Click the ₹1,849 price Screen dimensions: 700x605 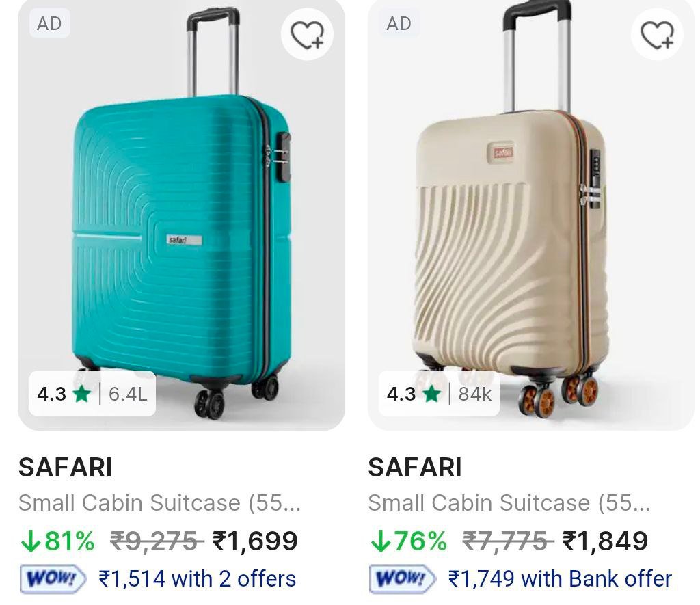tap(605, 541)
